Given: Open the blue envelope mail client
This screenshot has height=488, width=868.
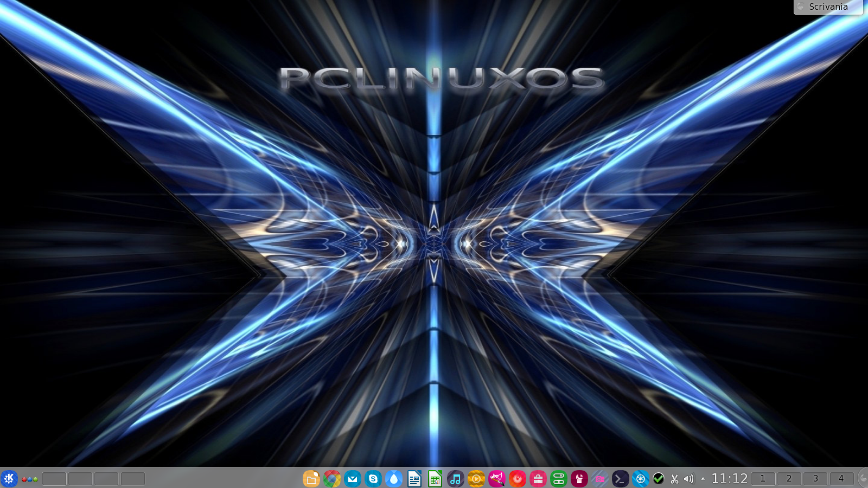Looking at the screenshot, I should pyautogui.click(x=353, y=479).
